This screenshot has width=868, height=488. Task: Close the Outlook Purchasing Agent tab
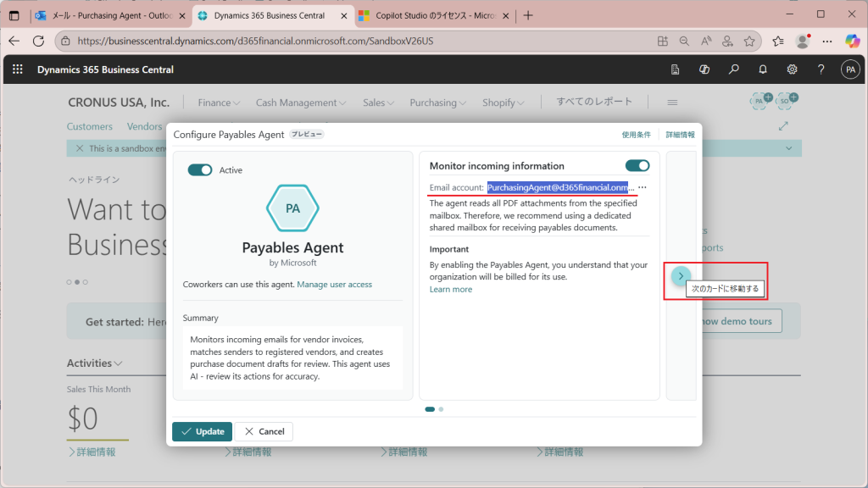(182, 16)
